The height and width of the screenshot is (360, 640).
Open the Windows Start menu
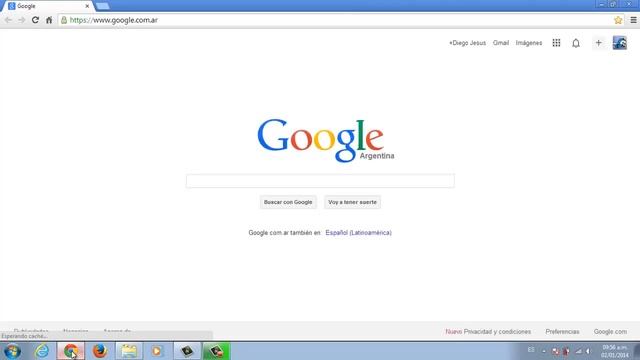click(12, 351)
